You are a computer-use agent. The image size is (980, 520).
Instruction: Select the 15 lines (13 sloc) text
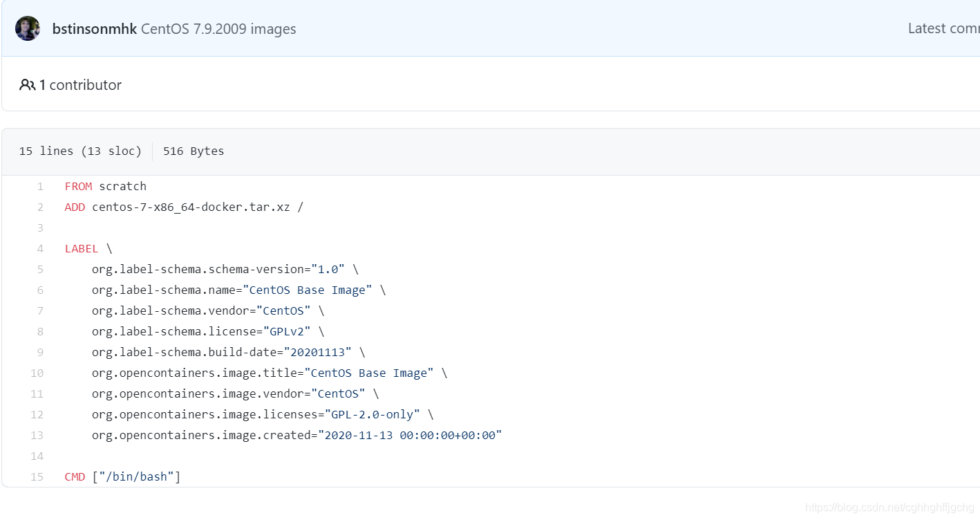click(x=80, y=151)
